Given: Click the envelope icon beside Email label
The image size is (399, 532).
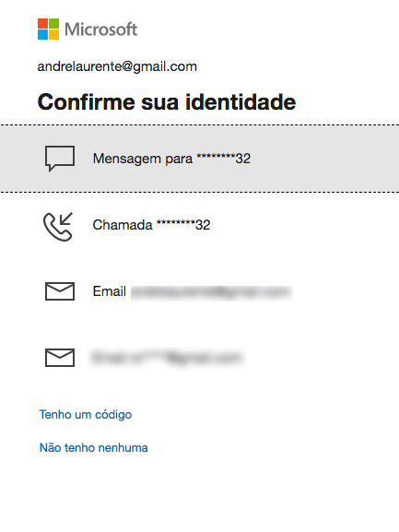Looking at the screenshot, I should click(x=60, y=291).
